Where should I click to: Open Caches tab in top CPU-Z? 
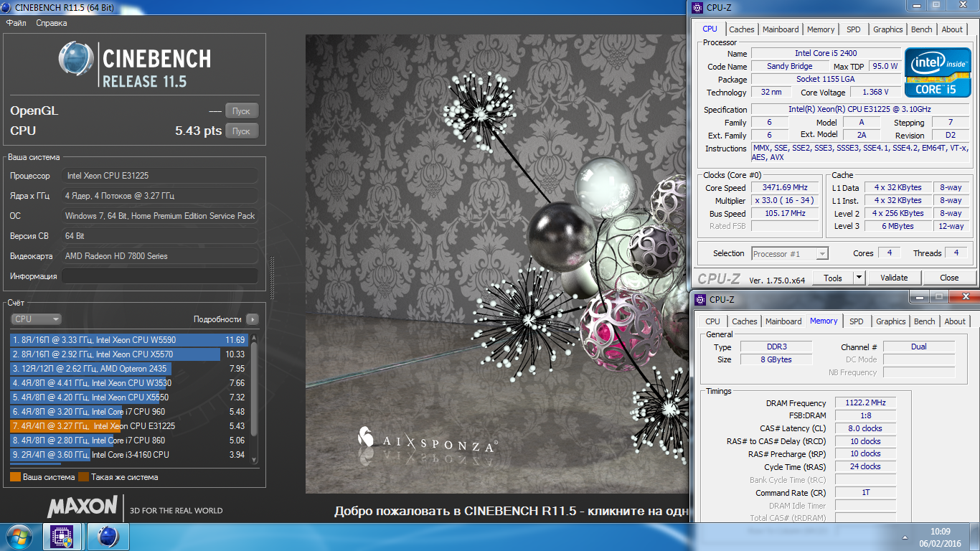pyautogui.click(x=741, y=29)
